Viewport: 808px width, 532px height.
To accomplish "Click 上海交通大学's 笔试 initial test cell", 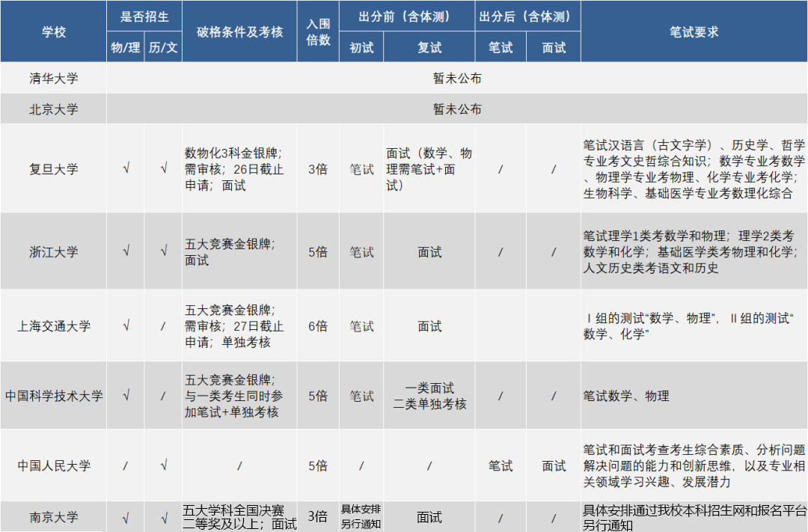I will coord(361,325).
